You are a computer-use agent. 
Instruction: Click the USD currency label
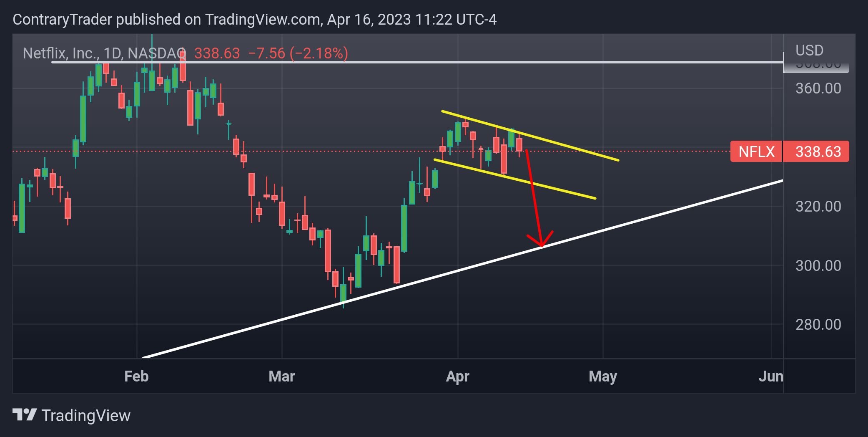tap(809, 51)
